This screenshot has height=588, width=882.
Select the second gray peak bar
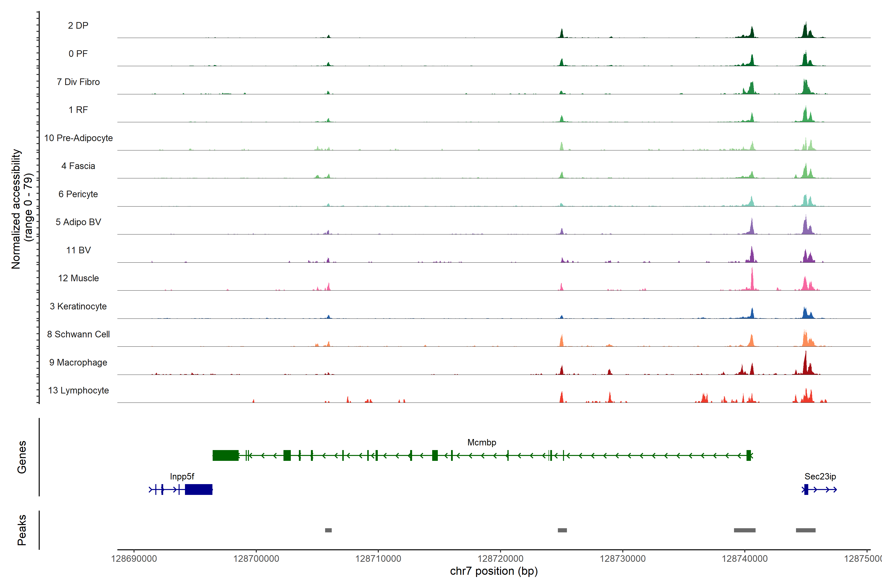(562, 530)
